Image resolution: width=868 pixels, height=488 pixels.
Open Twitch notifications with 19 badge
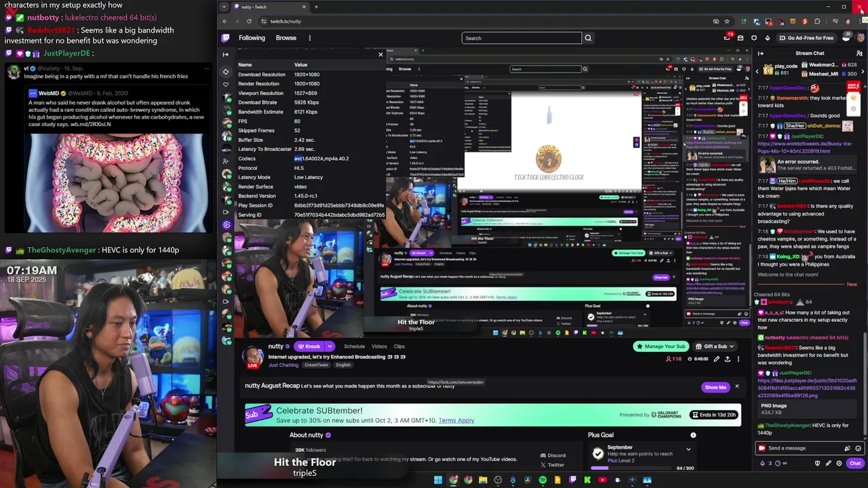tap(727, 38)
